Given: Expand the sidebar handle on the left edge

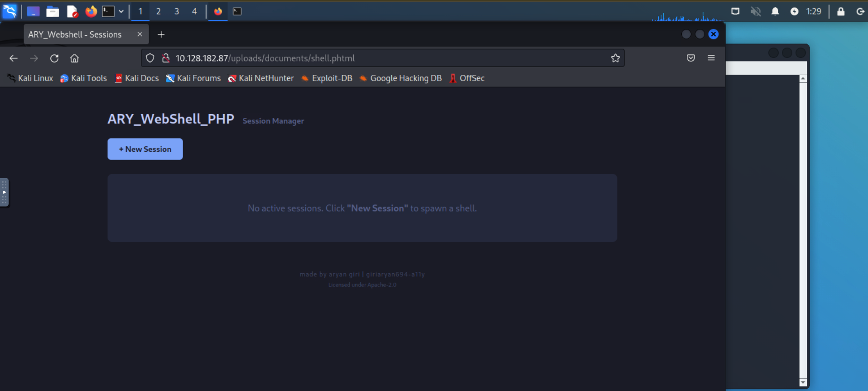Looking at the screenshot, I should [4, 193].
